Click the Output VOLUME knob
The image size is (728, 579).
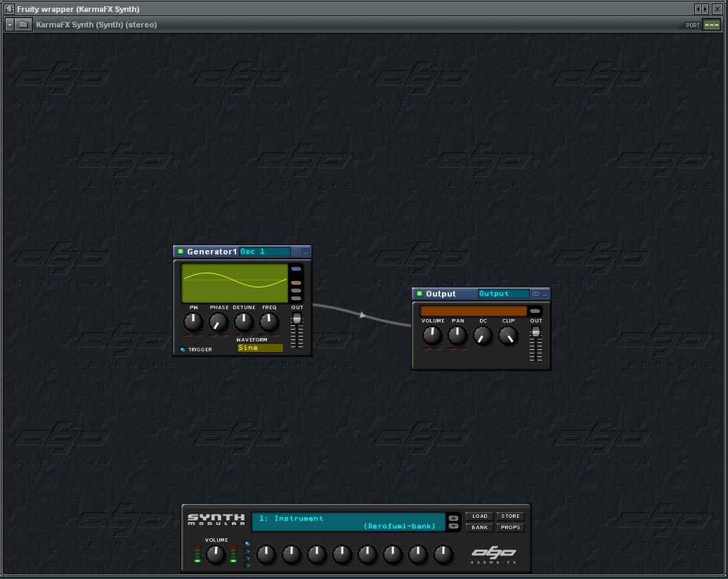pos(431,335)
